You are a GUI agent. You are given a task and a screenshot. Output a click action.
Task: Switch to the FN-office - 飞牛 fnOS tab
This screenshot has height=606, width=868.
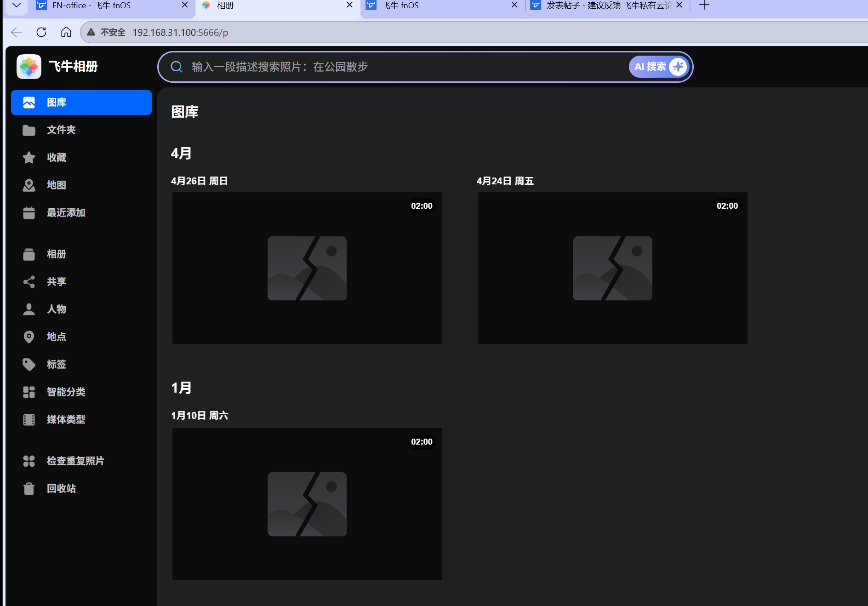click(113, 6)
